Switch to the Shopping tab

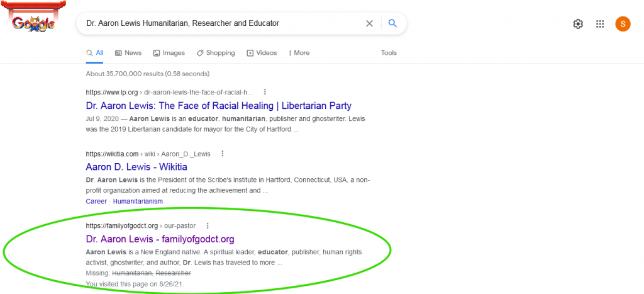pos(216,53)
